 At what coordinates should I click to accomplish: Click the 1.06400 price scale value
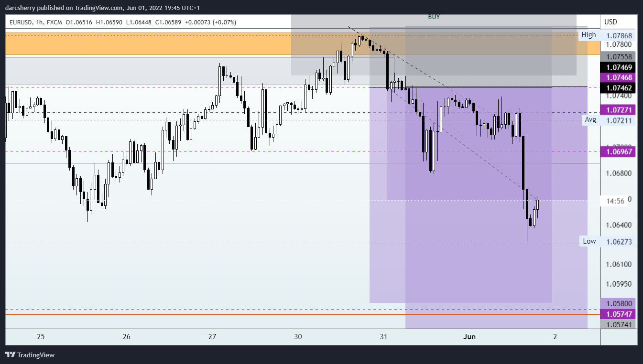619,225
